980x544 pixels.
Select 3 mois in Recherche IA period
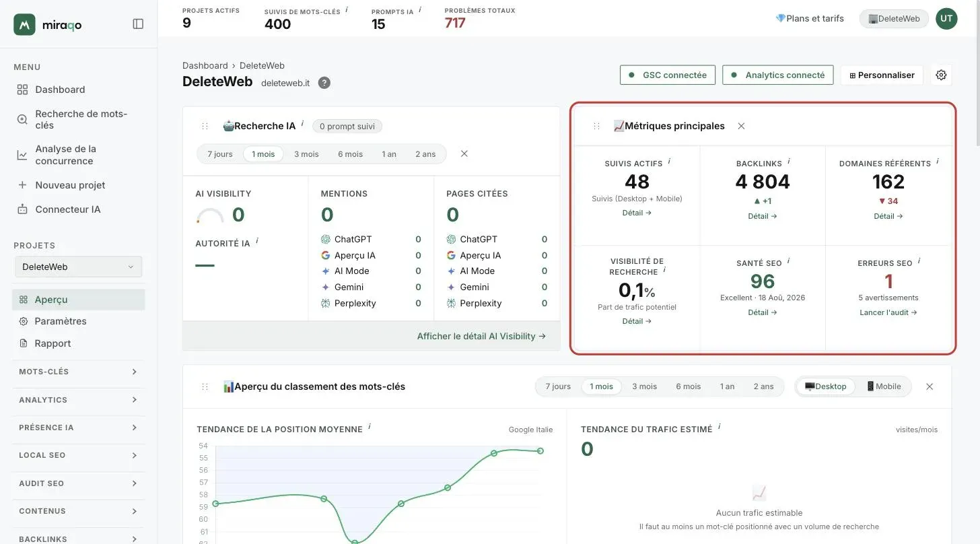pyautogui.click(x=306, y=154)
